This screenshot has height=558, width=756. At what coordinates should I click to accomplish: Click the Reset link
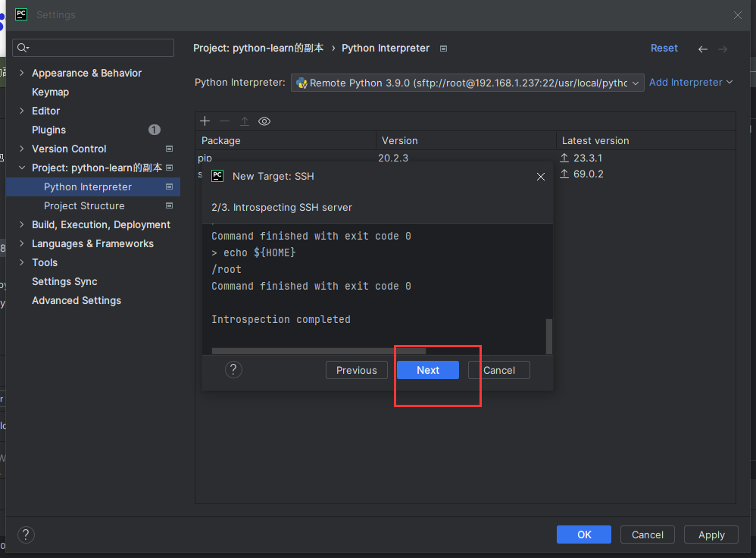click(x=664, y=48)
